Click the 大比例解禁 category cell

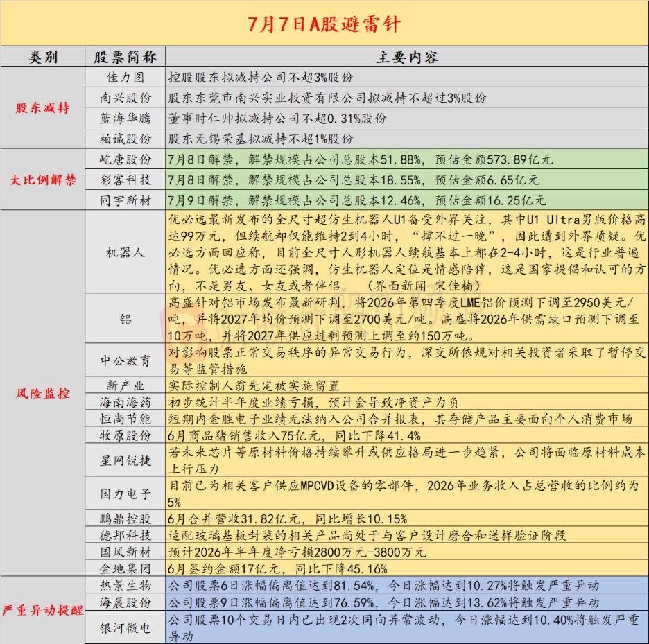42,180
